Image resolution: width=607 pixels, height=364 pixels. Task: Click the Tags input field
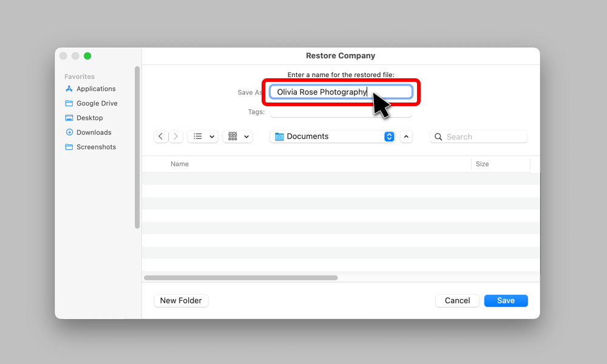[x=341, y=112]
